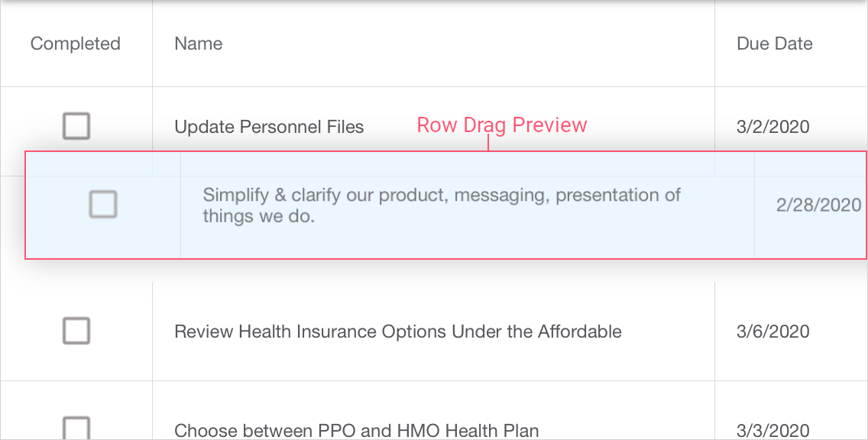Screen dimensions: 868x440
Task: Select the Due Date column header
Action: [x=774, y=44]
